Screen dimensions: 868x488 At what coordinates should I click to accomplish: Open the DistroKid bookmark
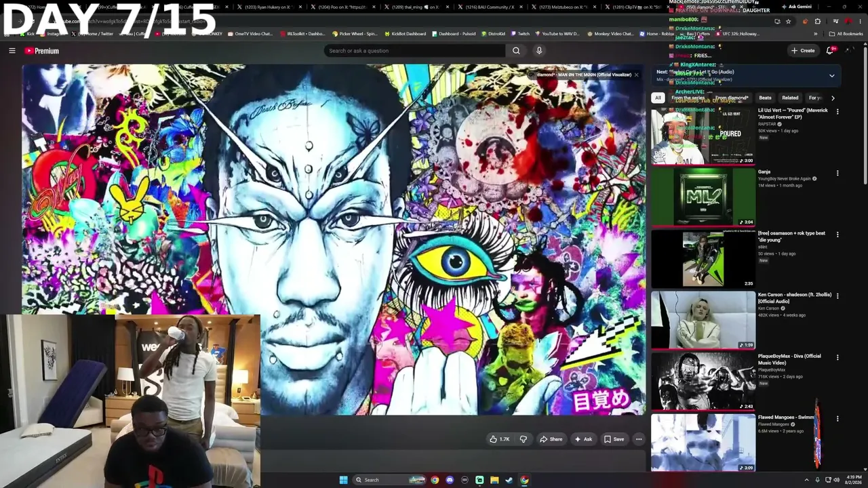tap(493, 33)
